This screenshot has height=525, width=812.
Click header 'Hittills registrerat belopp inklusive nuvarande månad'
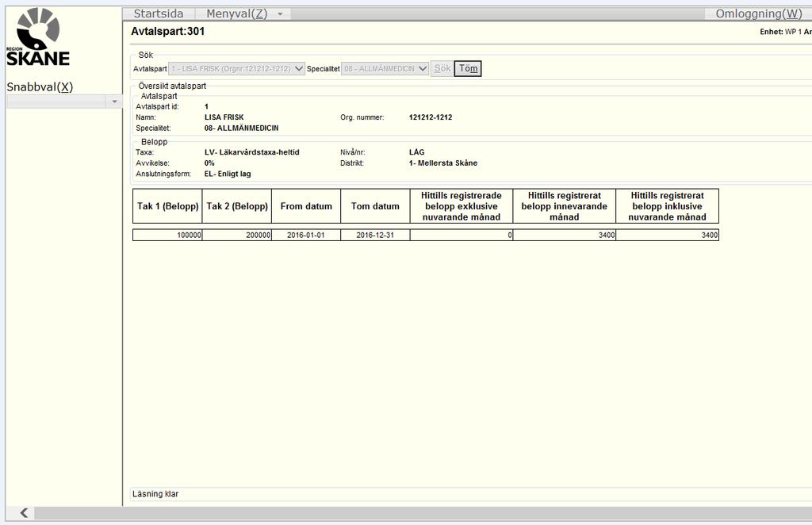coord(668,206)
